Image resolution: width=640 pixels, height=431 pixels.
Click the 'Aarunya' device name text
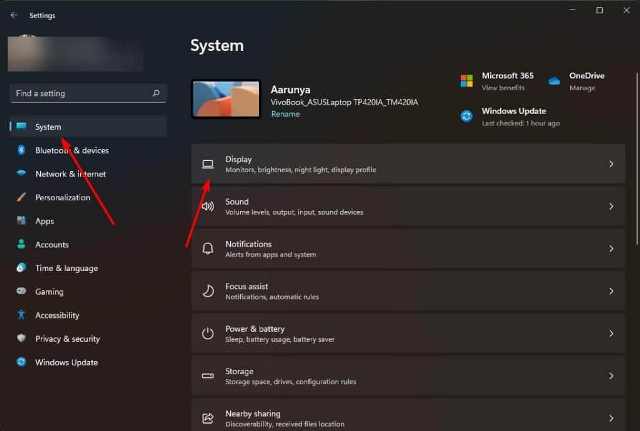coord(290,90)
